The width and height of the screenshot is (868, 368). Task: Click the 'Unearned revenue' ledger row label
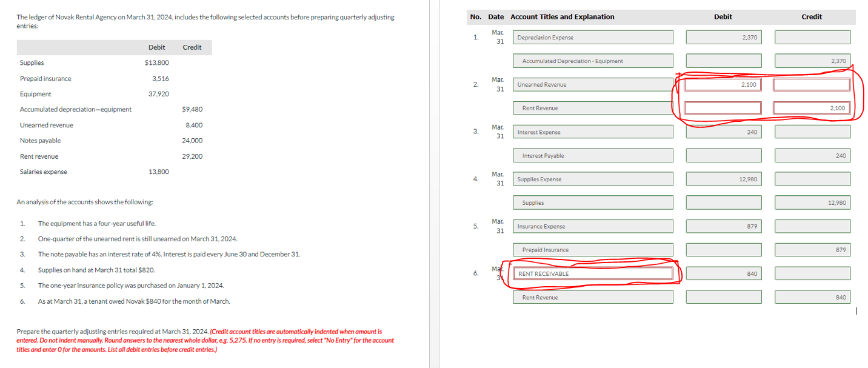point(47,125)
